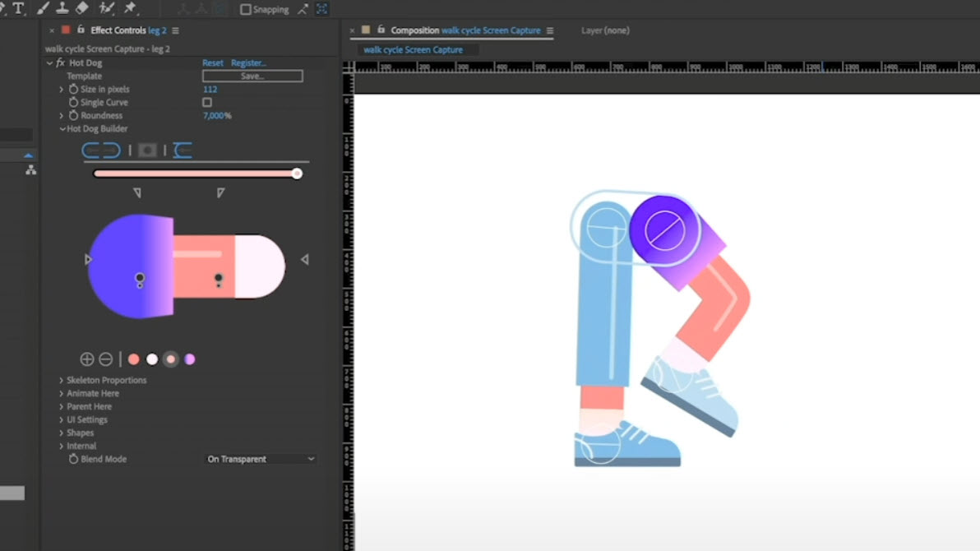Click the right top triangle marker above the hot dog
This screenshot has height=551, width=980.
pos(220,193)
